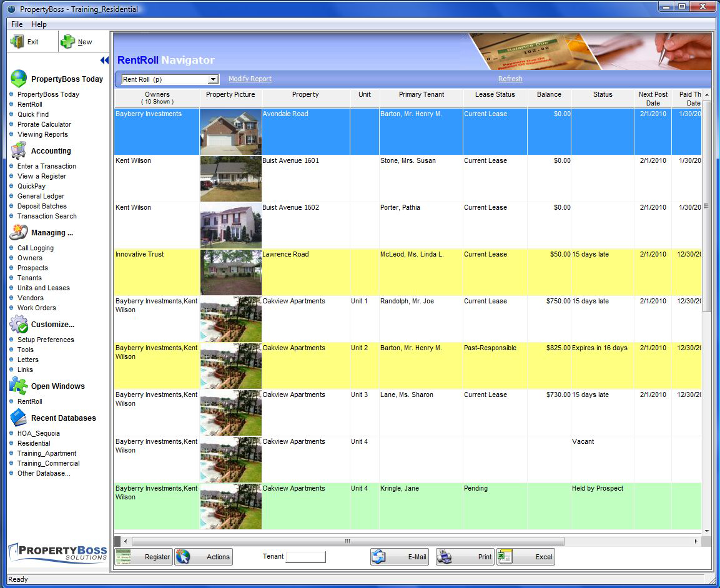Click Lawrence Road property picture
This screenshot has height=588, width=720.
231,272
